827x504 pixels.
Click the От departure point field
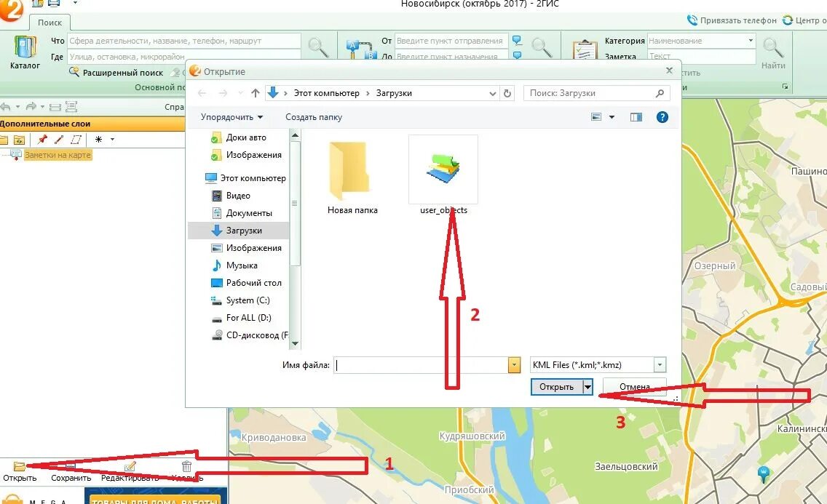[451, 41]
